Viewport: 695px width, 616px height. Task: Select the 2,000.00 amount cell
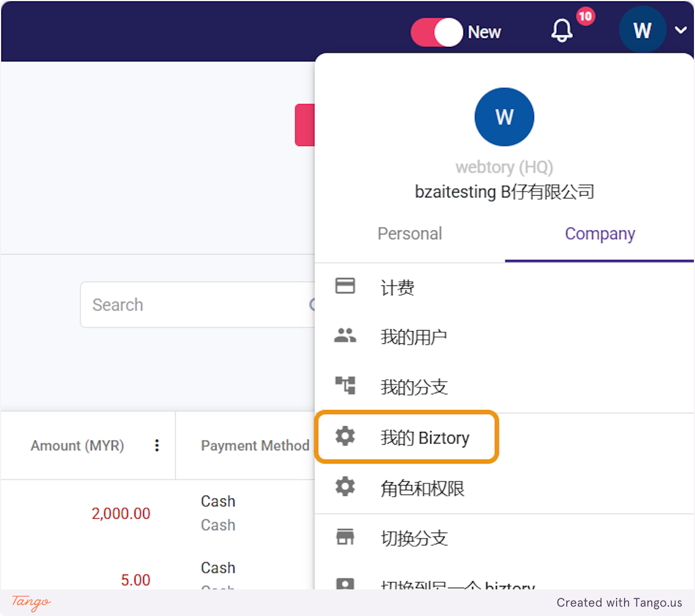pyautogui.click(x=120, y=514)
